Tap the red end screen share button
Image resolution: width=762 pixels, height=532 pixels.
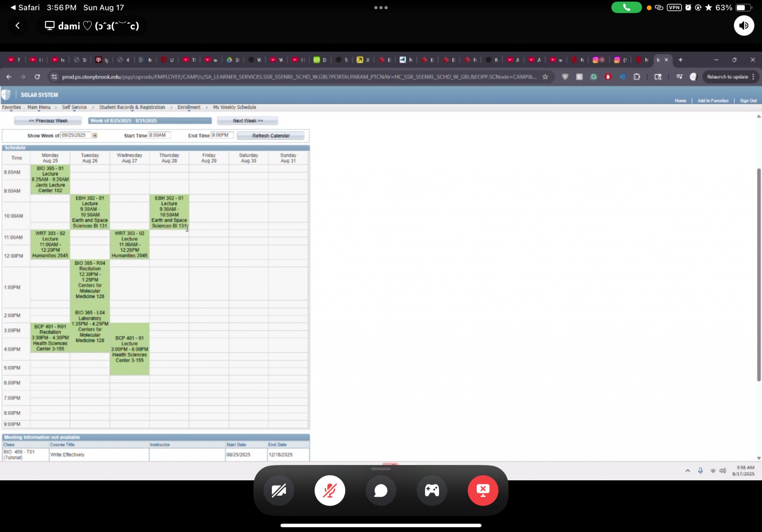483,490
